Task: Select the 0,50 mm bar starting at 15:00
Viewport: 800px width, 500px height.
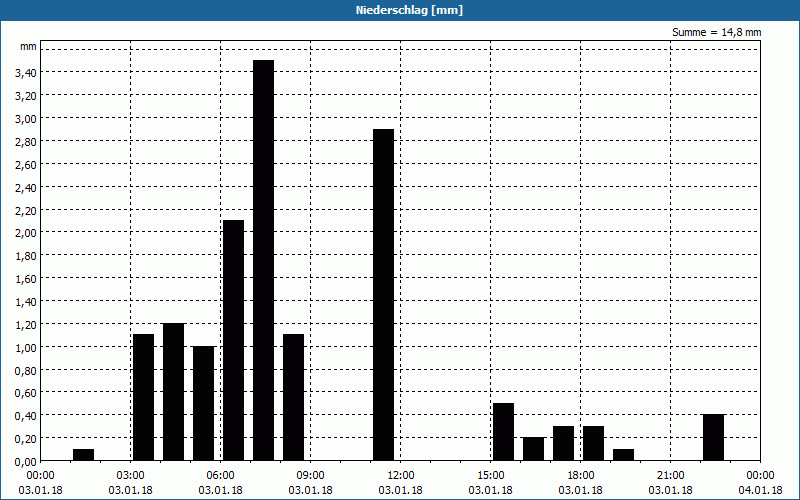Action: [504, 432]
